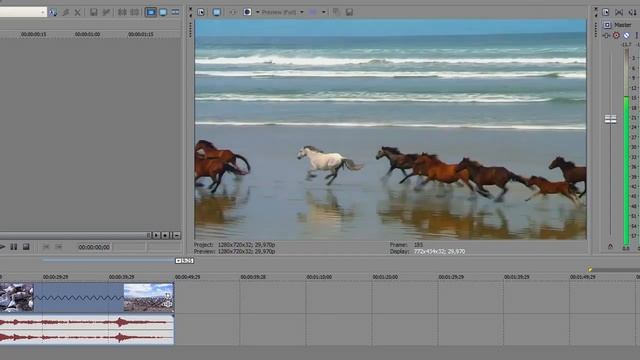Open Event FX icon on video clip
Screen dimensions: 640x360
(167, 304)
